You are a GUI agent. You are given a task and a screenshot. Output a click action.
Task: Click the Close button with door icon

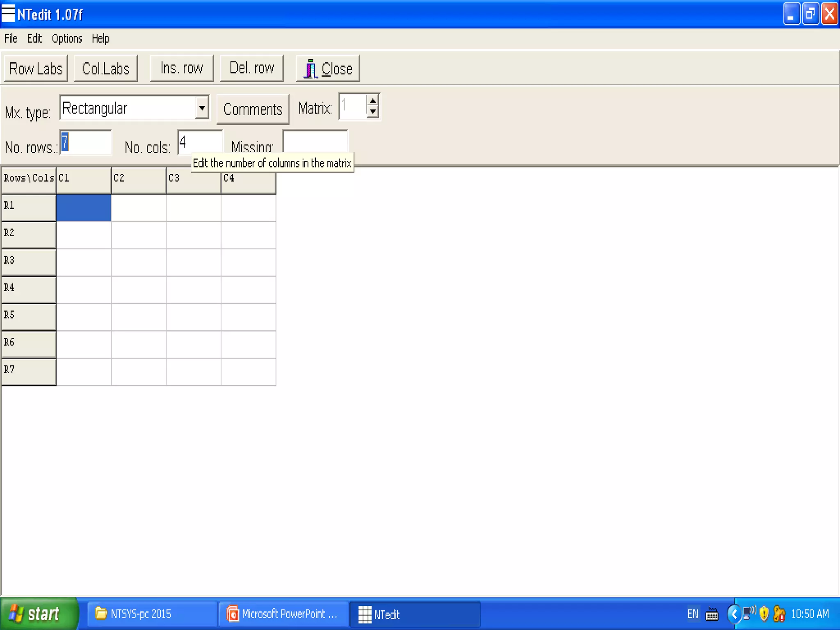tap(328, 68)
